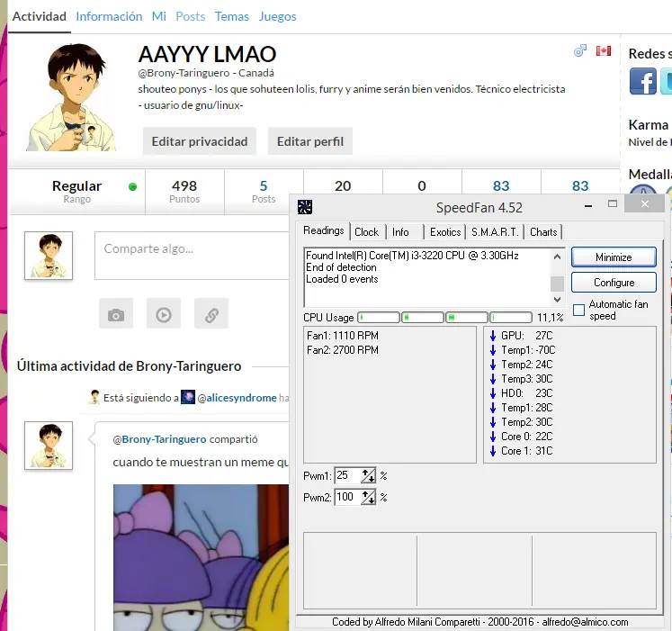Viewport: 672px width, 631px height.
Task: Go to the Posts profile tab
Action: (191, 16)
